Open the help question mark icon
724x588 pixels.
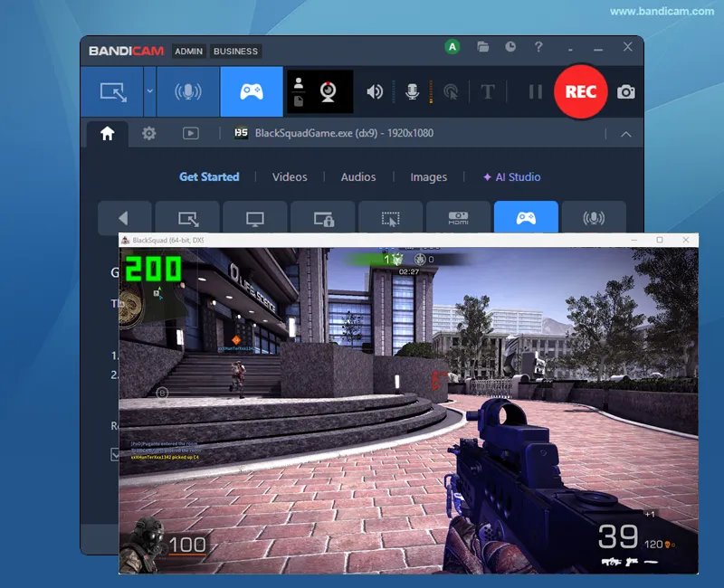[538, 47]
